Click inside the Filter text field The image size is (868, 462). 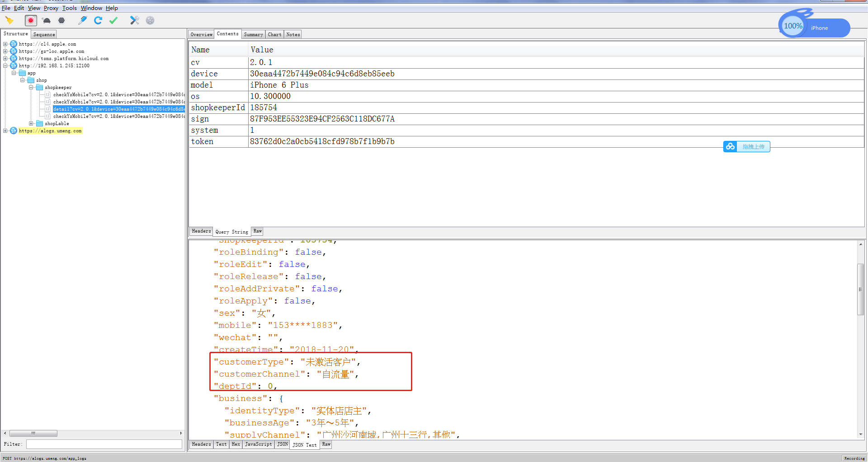104,444
